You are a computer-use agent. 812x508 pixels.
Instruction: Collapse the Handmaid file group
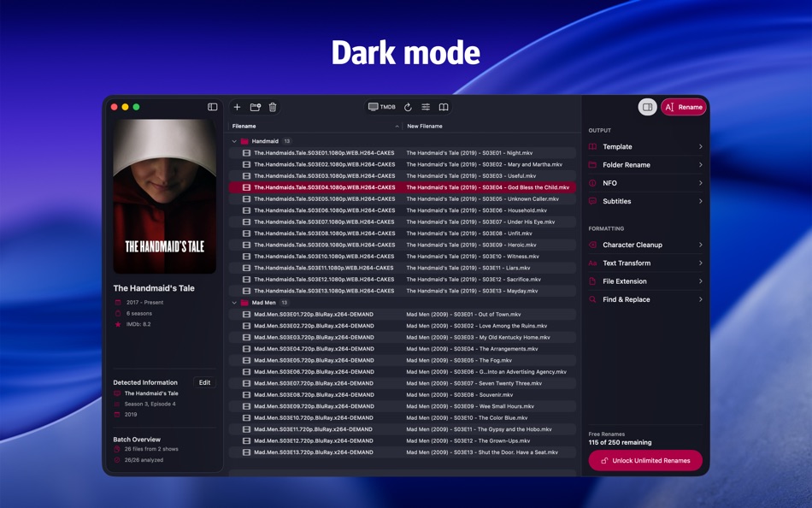click(x=236, y=139)
